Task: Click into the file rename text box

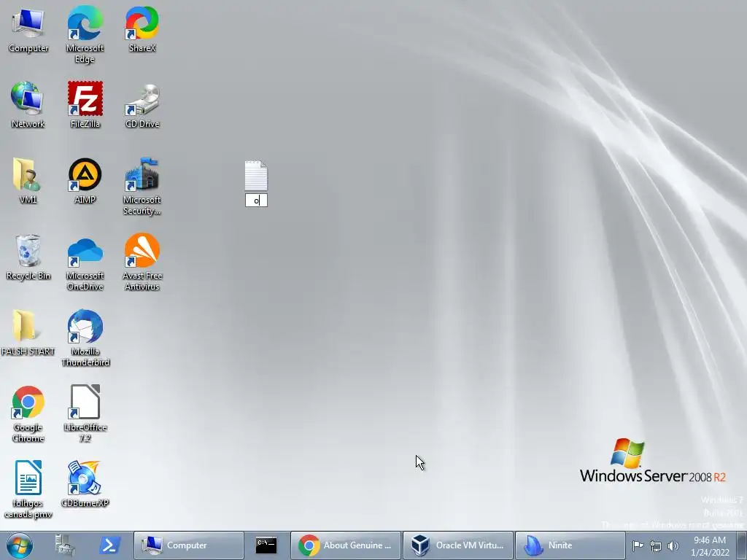Action: (x=256, y=201)
